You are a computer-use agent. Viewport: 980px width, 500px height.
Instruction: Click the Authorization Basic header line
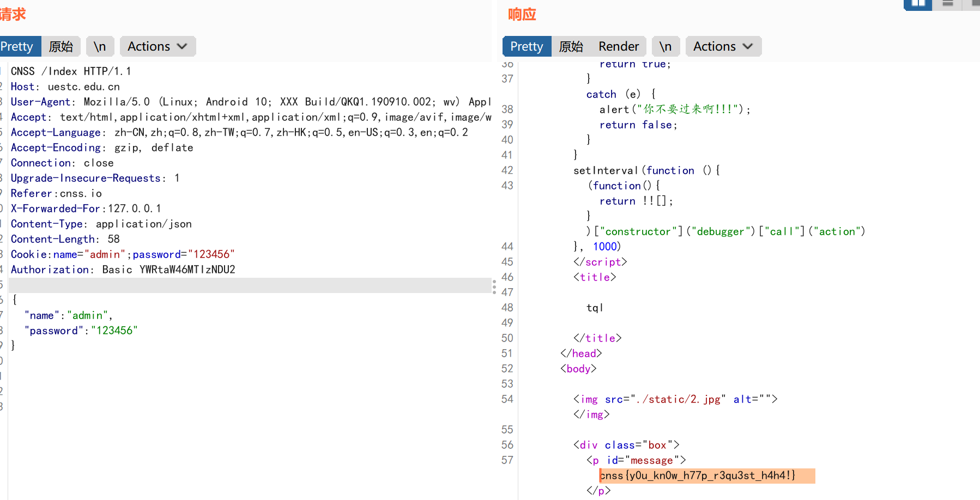[123, 270]
